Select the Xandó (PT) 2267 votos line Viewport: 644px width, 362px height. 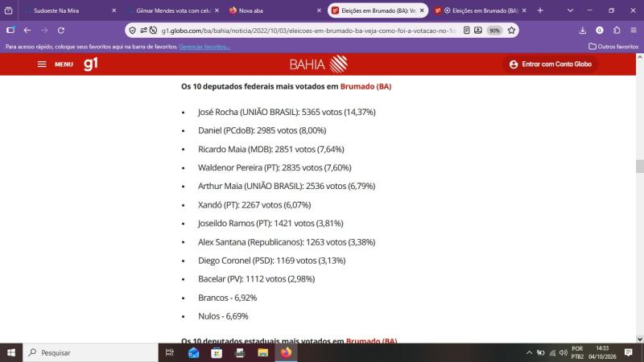[254, 205]
